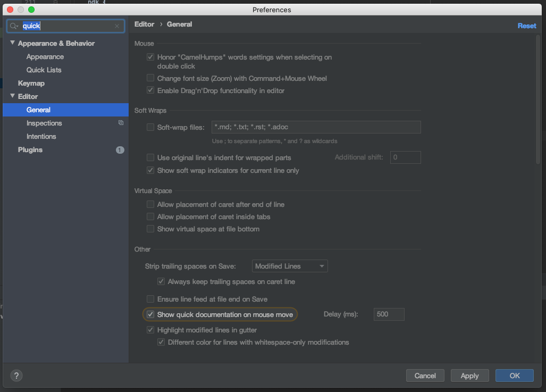
Task: Toggle Always keep trailing spaces on caret line
Action: click(x=161, y=281)
